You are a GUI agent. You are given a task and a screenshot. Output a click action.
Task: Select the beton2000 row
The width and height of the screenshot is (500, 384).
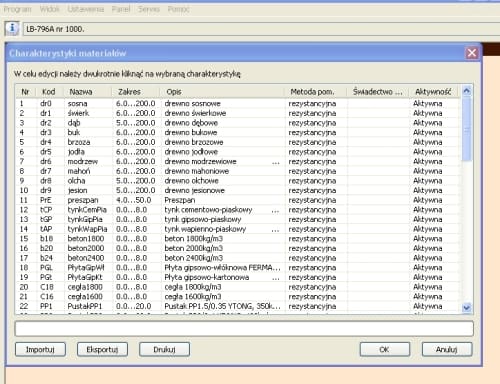point(238,248)
